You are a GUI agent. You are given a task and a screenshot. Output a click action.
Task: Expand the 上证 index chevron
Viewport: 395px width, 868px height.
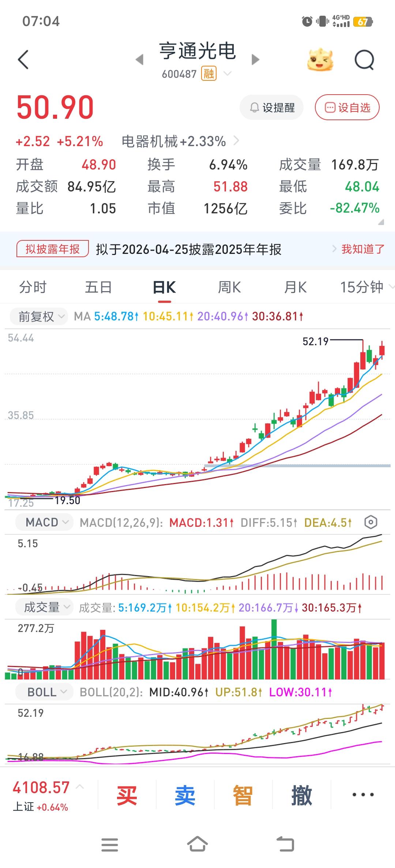[80, 787]
